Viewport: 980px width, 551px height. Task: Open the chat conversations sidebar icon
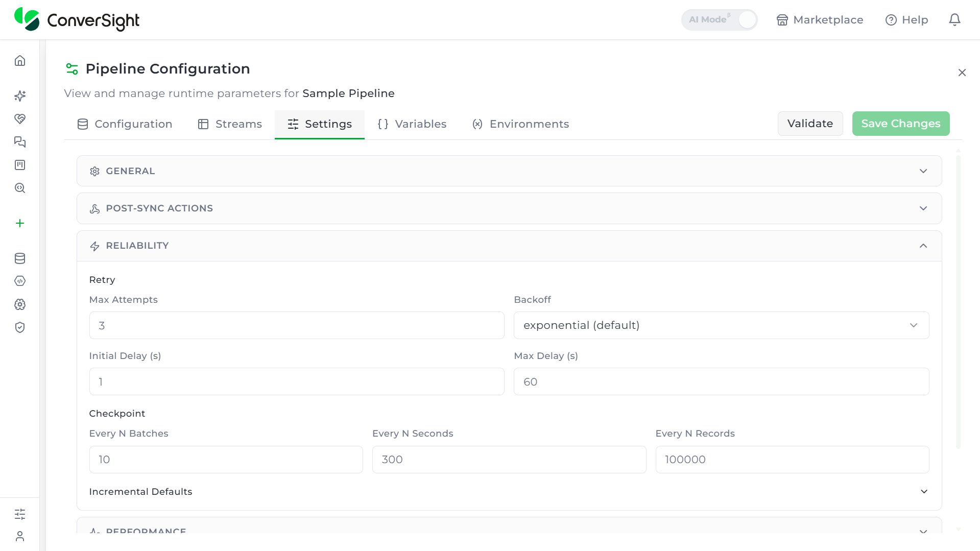point(20,142)
